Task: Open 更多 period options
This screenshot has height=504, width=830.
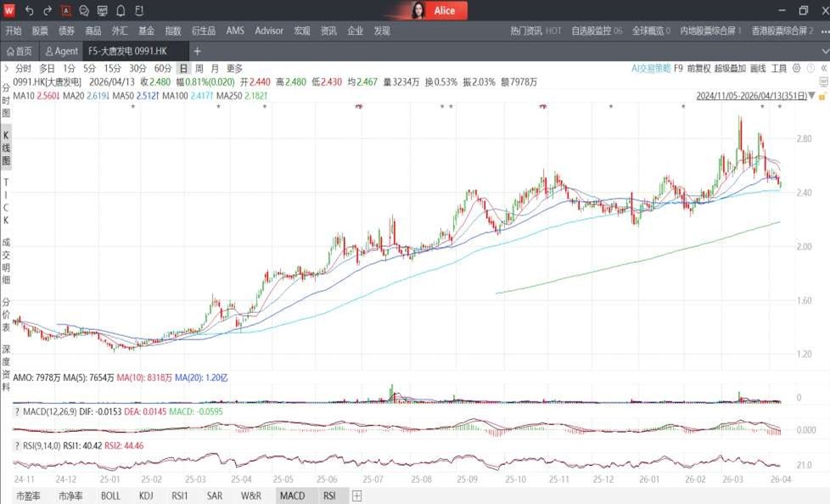Action: 234,68
